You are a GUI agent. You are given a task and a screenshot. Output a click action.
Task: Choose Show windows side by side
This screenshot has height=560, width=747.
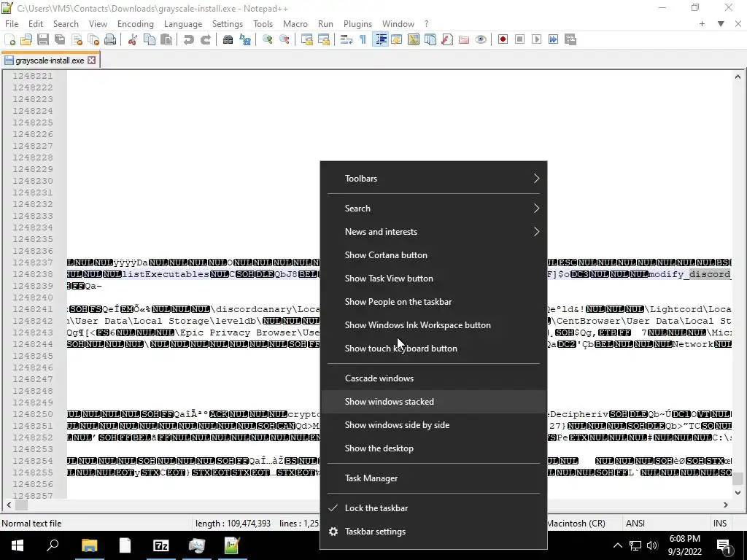pyautogui.click(x=433, y=425)
